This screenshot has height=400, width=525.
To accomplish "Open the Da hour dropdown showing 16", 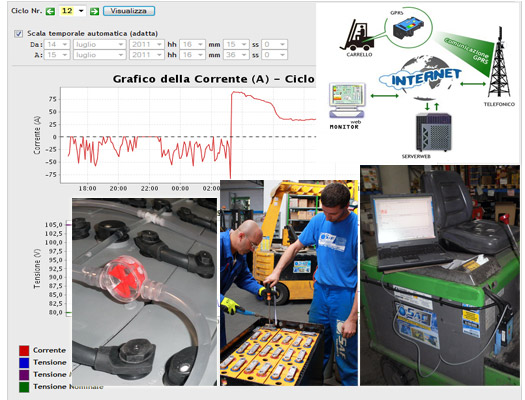I will click(x=192, y=45).
